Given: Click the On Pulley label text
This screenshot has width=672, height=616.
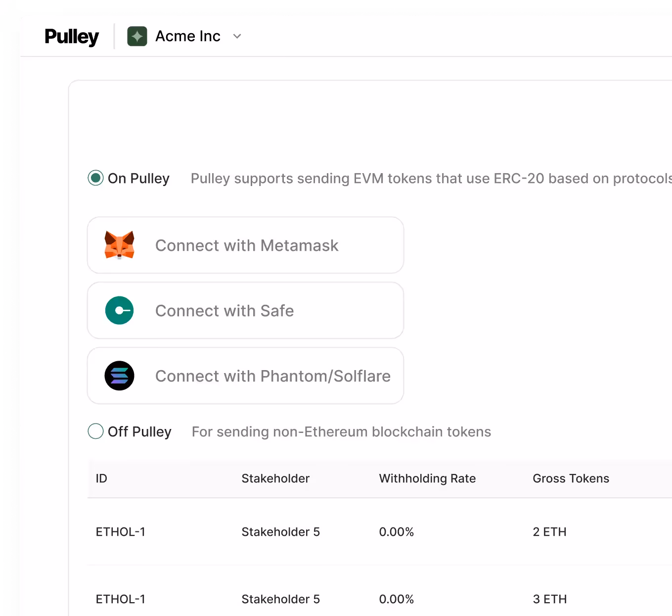Looking at the screenshot, I should 138,179.
